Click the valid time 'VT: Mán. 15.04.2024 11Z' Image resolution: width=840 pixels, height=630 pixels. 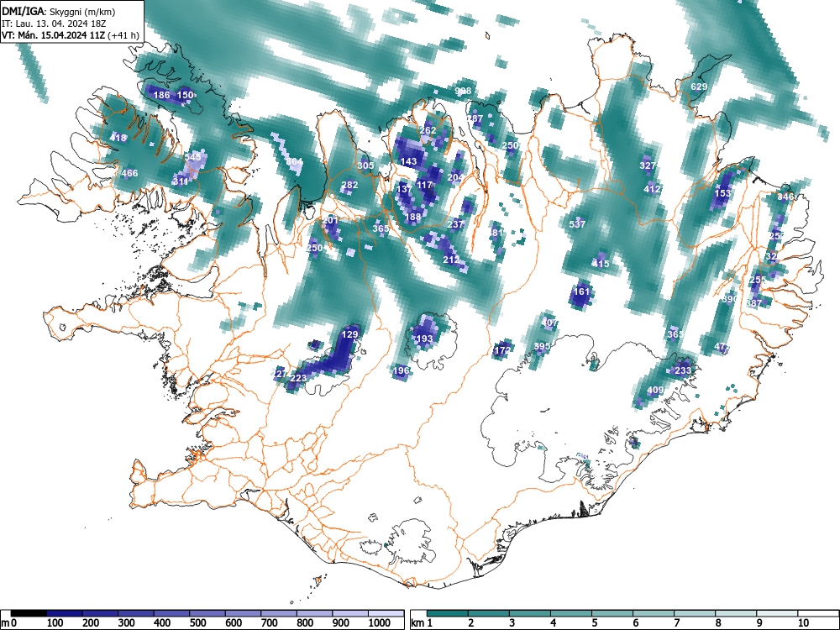[x=54, y=35]
